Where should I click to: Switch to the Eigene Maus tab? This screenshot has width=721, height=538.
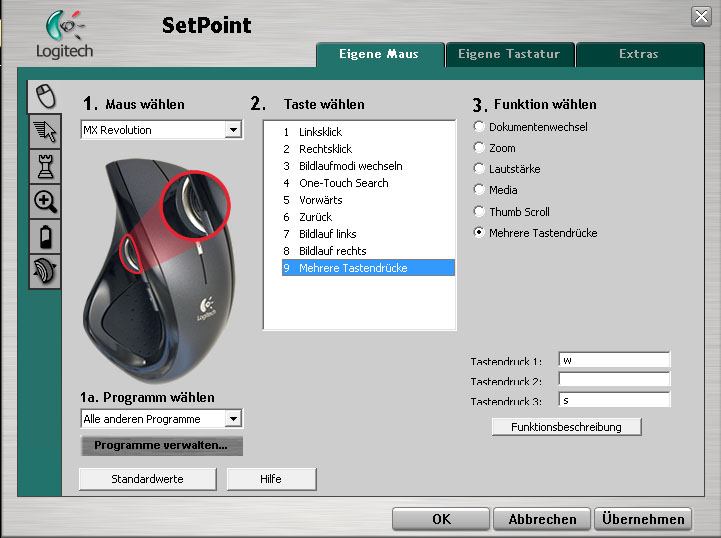click(x=379, y=54)
